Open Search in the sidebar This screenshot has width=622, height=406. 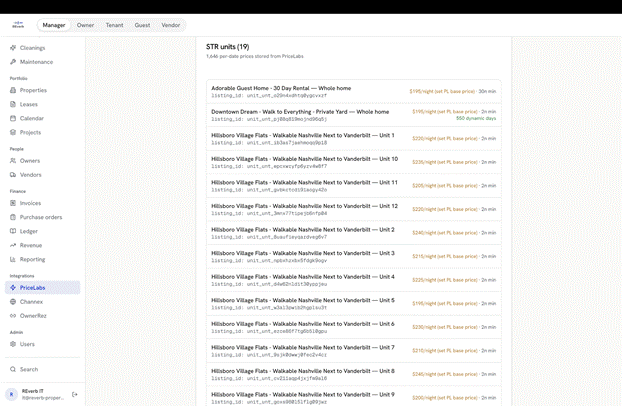42,369
